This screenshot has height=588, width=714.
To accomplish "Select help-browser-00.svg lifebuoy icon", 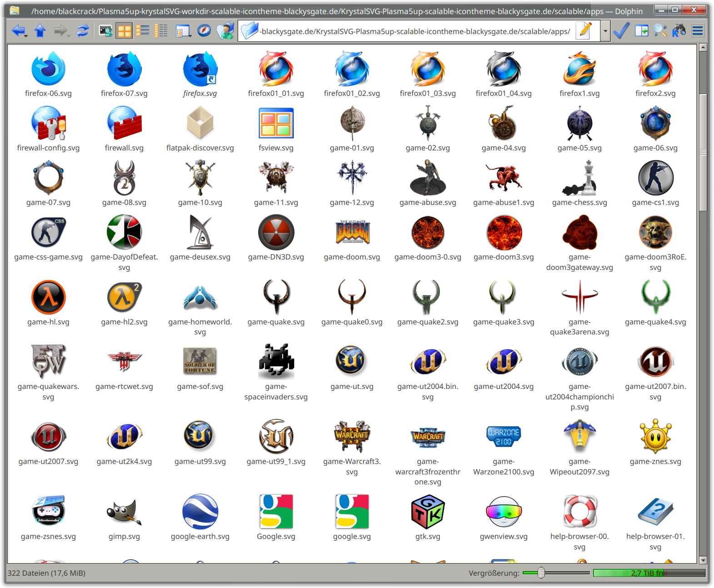I will [579, 512].
